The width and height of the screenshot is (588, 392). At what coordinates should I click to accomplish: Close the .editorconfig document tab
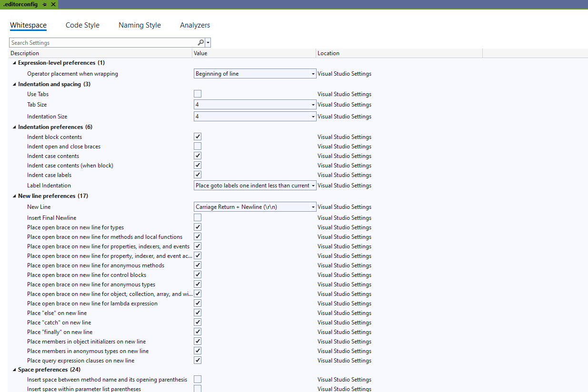click(x=53, y=4)
